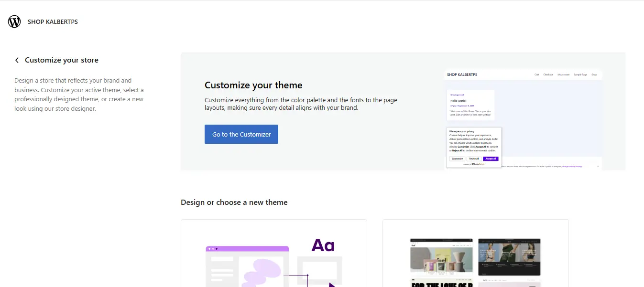Viewport: 644px width, 287px height.
Task: Click Reject All in the cookie banner
Action: pyautogui.click(x=474, y=159)
